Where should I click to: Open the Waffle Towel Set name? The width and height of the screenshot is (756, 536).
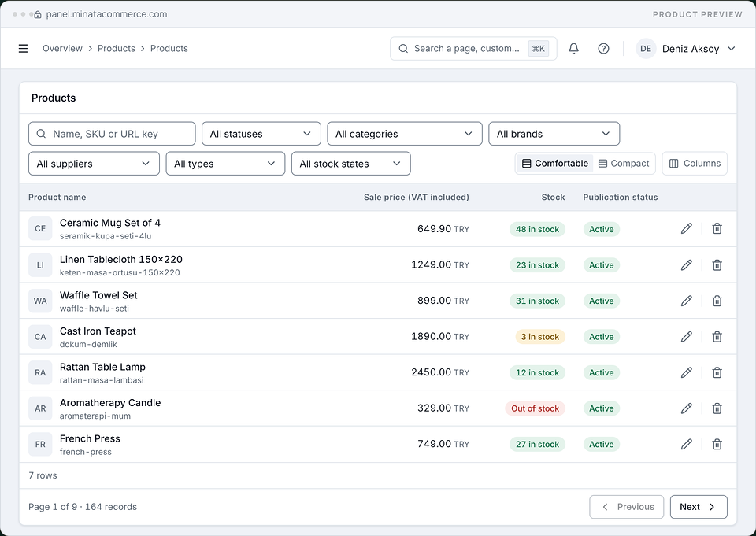pos(98,295)
